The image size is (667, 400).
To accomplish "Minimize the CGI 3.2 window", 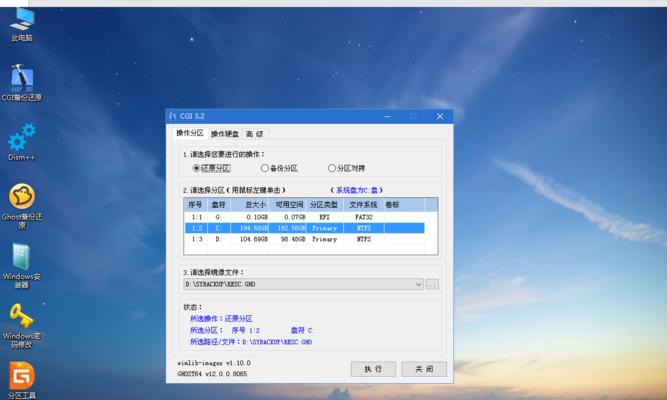I will pos(387,116).
